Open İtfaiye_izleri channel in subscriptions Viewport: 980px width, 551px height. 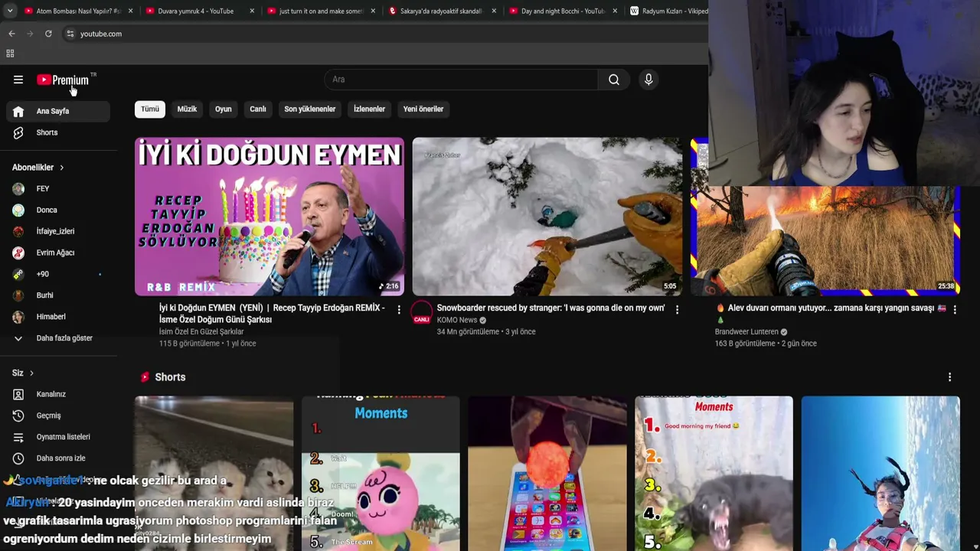pyautogui.click(x=55, y=231)
